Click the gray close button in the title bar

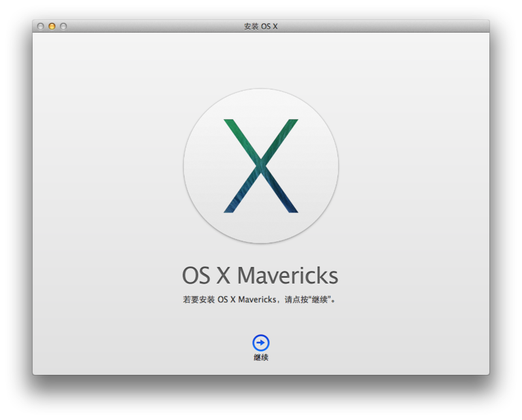click(x=40, y=26)
